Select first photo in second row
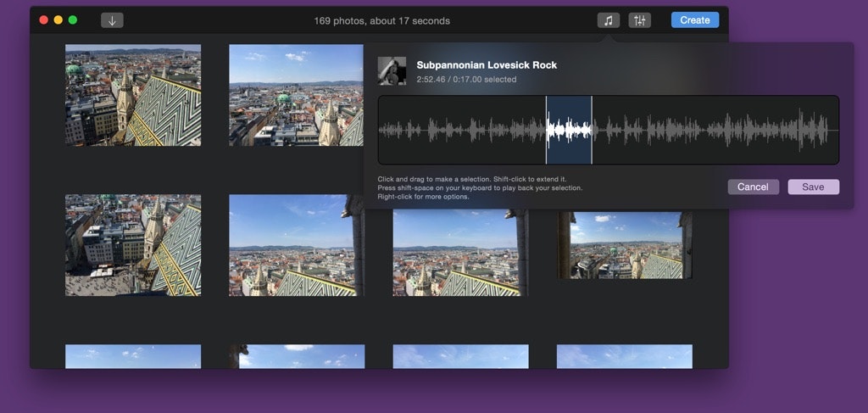 pyautogui.click(x=133, y=245)
